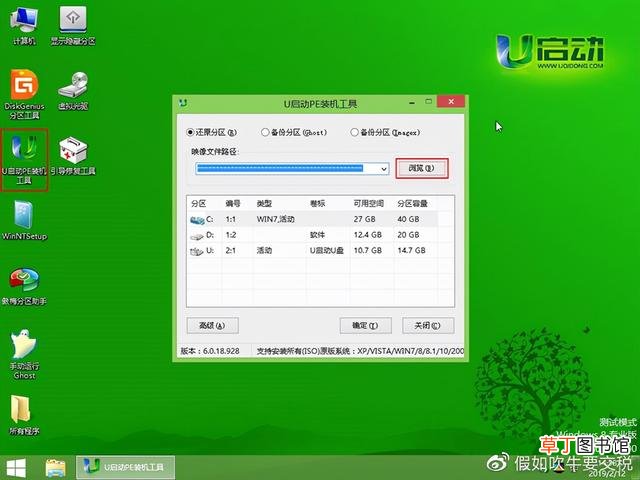Click the 支持安装所有(ISO)原版系统 status text
Image resolution: width=640 pixels, height=480 pixels.
click(x=360, y=351)
